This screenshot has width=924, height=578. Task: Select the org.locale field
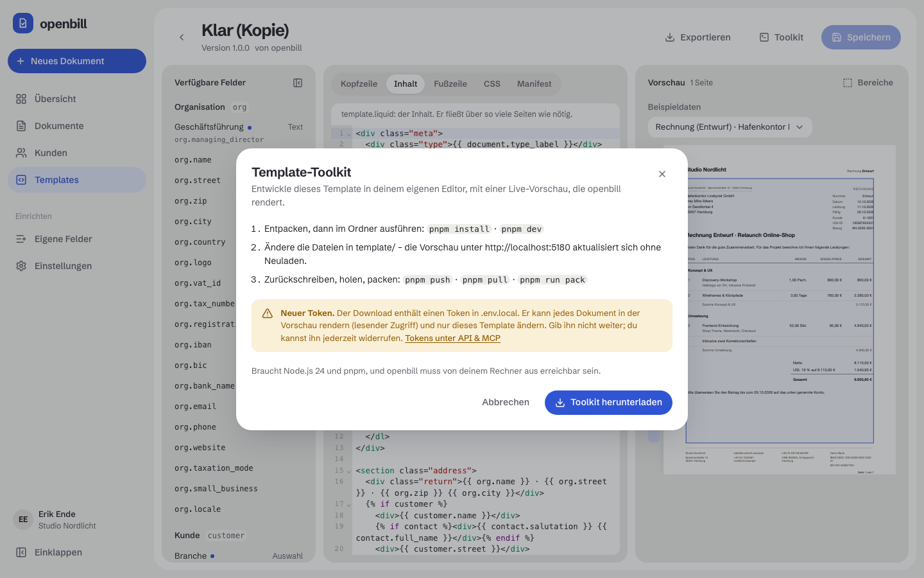tap(198, 509)
